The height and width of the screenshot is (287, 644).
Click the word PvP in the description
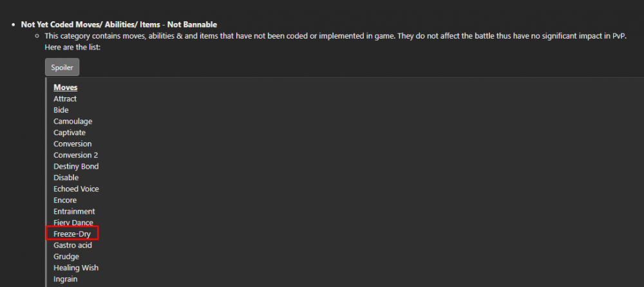618,36
